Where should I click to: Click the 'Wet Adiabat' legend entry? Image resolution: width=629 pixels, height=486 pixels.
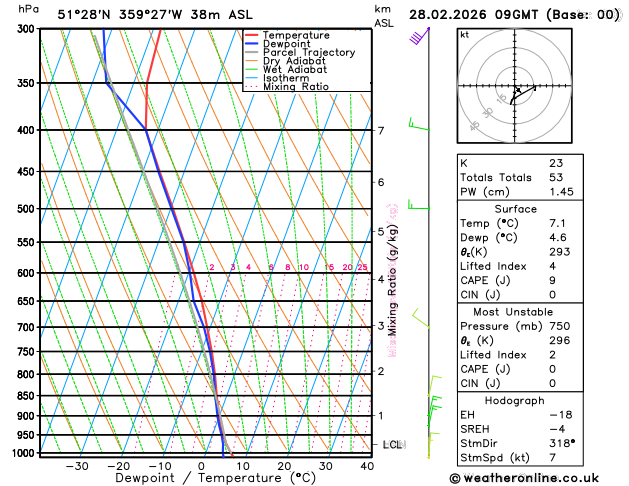(295, 69)
